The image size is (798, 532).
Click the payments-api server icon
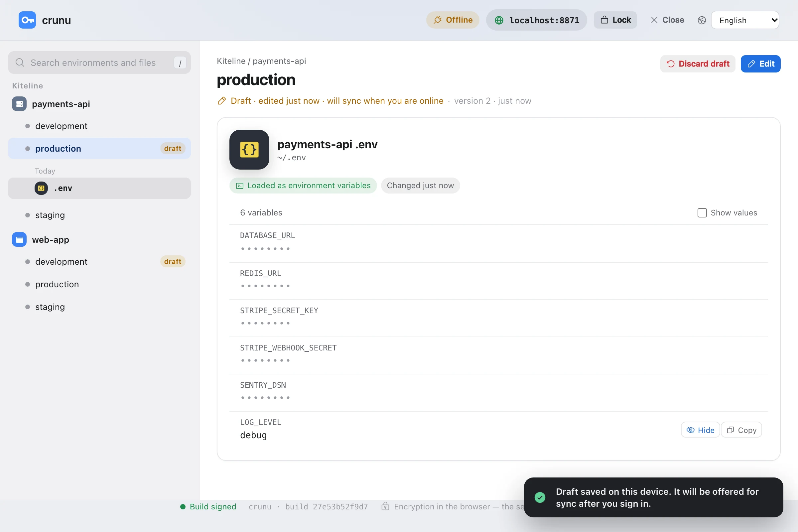click(19, 104)
